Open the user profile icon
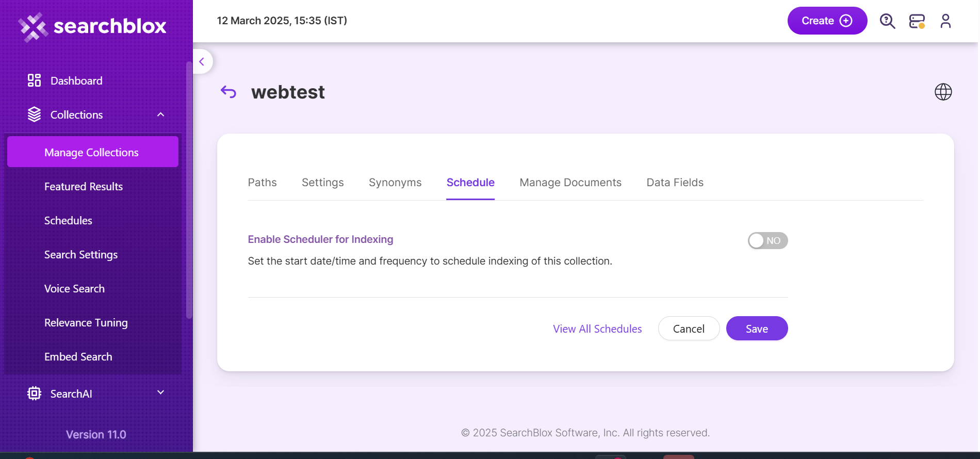 [x=945, y=21]
